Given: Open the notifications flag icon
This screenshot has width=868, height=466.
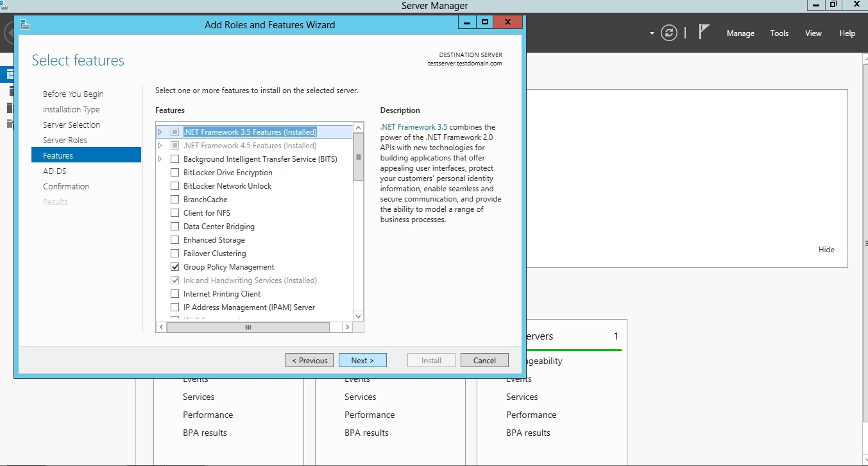Looking at the screenshot, I should (x=704, y=32).
